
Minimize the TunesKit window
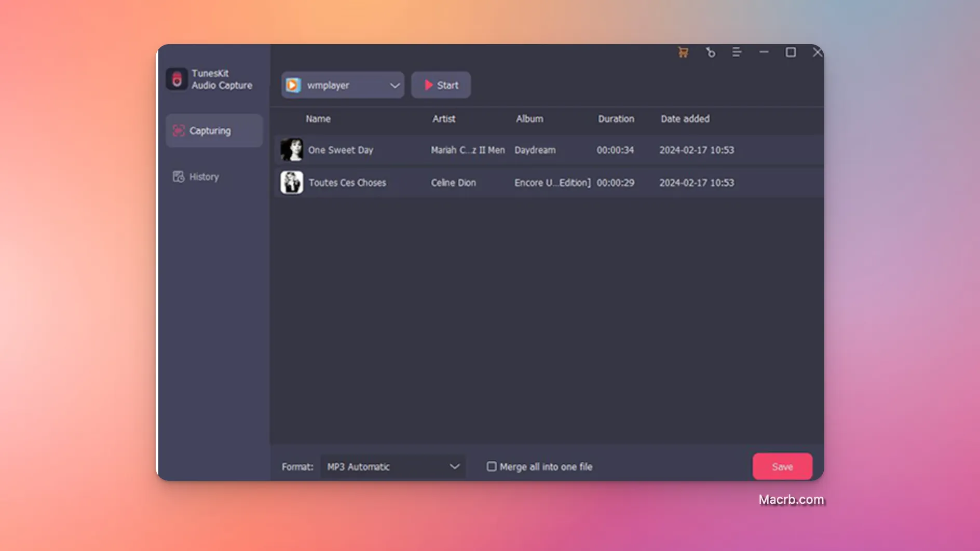point(764,52)
